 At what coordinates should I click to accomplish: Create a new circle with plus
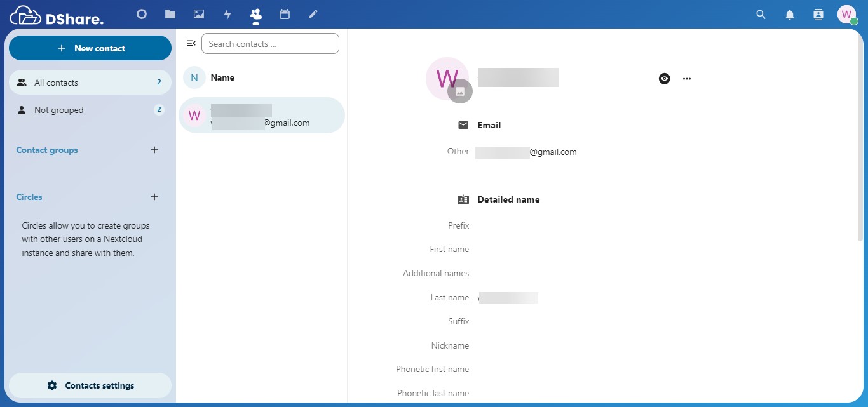pos(154,197)
